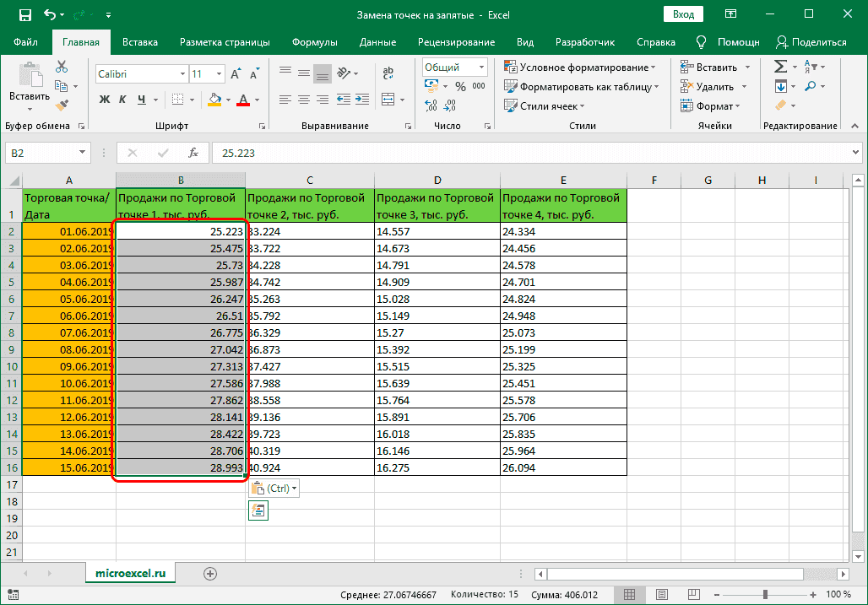This screenshot has width=868, height=605.
Task: Toggle underline formatting
Action: pos(140,99)
